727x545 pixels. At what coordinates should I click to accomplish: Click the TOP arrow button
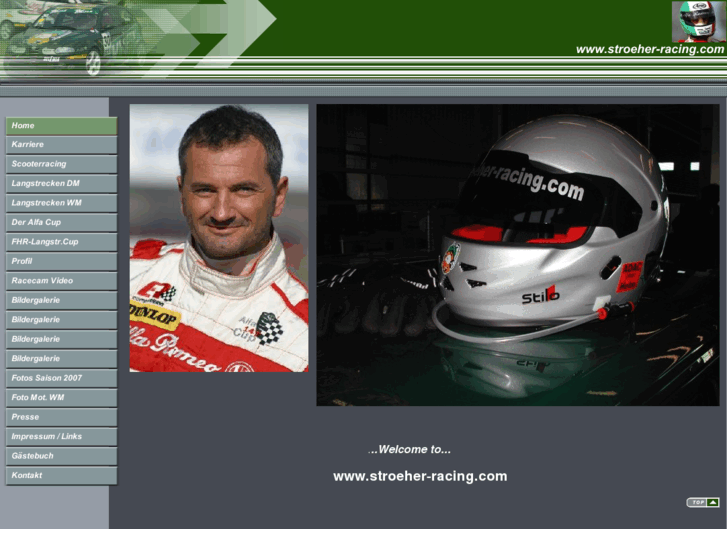point(703,502)
